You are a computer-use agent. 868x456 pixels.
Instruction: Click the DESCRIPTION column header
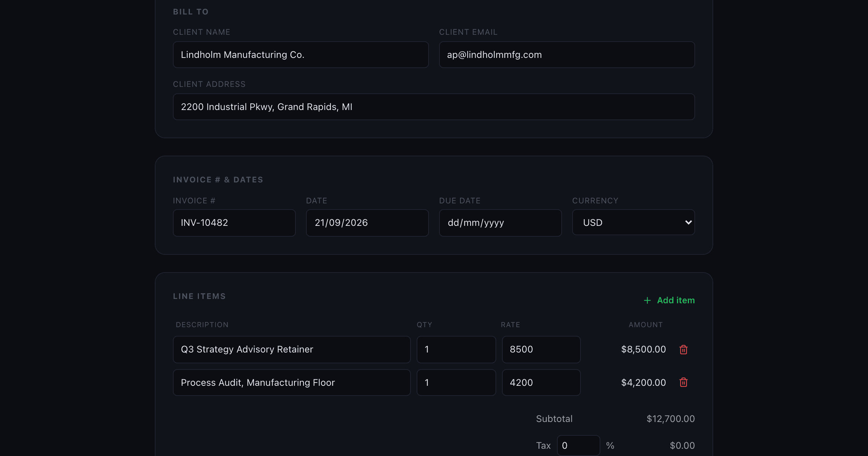[202, 325]
